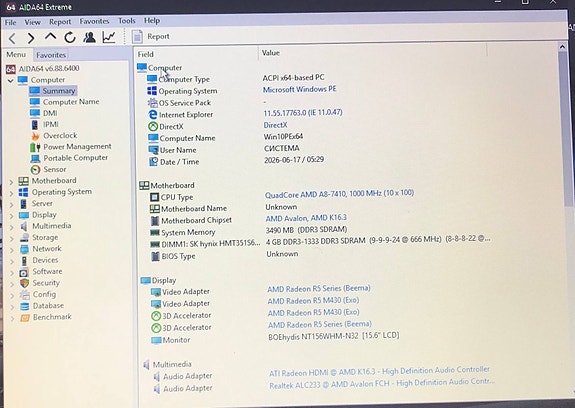Open the DirectX value link
This screenshot has width=575, height=408.
(x=275, y=125)
